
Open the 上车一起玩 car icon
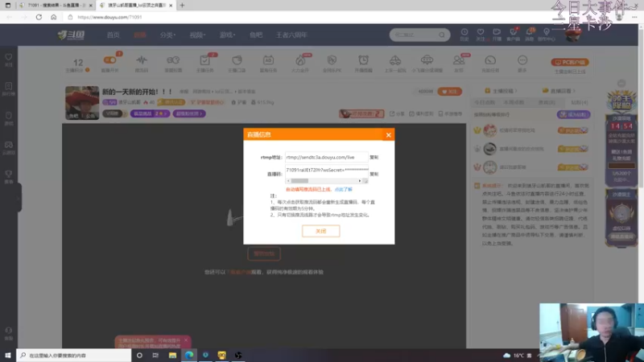point(395,60)
